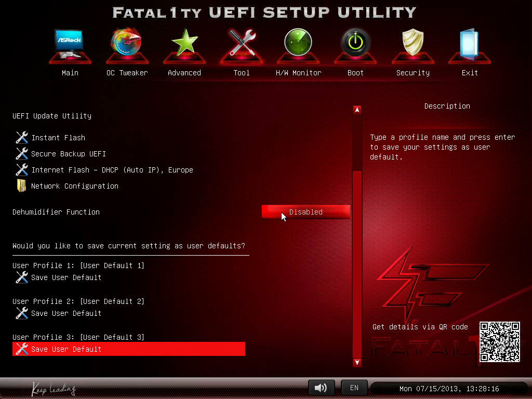Open Dehumidifier Function Disabled dropdown
532x399 pixels.
(x=305, y=212)
